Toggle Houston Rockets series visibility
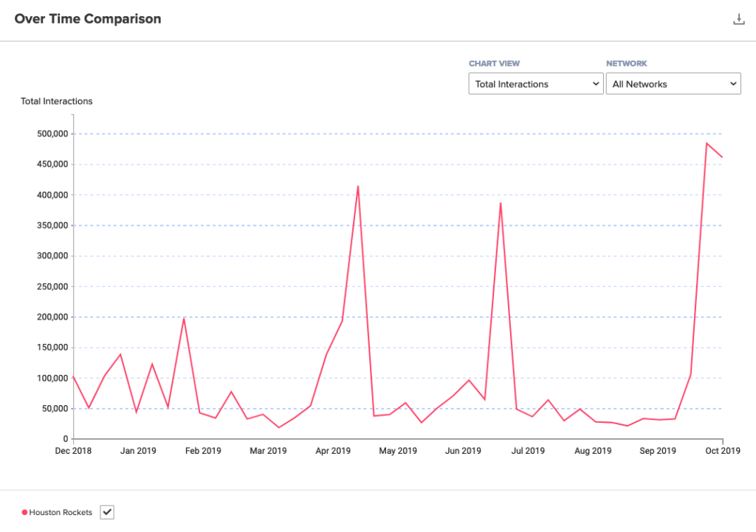This screenshot has height=532, width=756. [106, 511]
